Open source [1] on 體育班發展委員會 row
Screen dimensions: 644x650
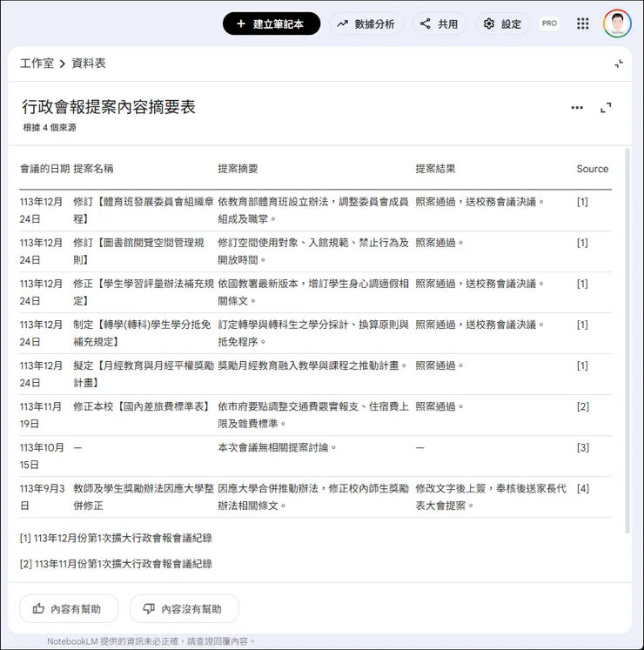(x=582, y=202)
